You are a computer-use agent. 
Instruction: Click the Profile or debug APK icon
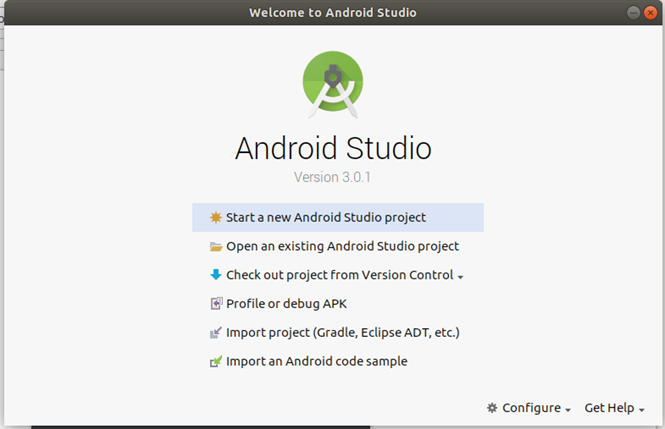click(x=216, y=304)
